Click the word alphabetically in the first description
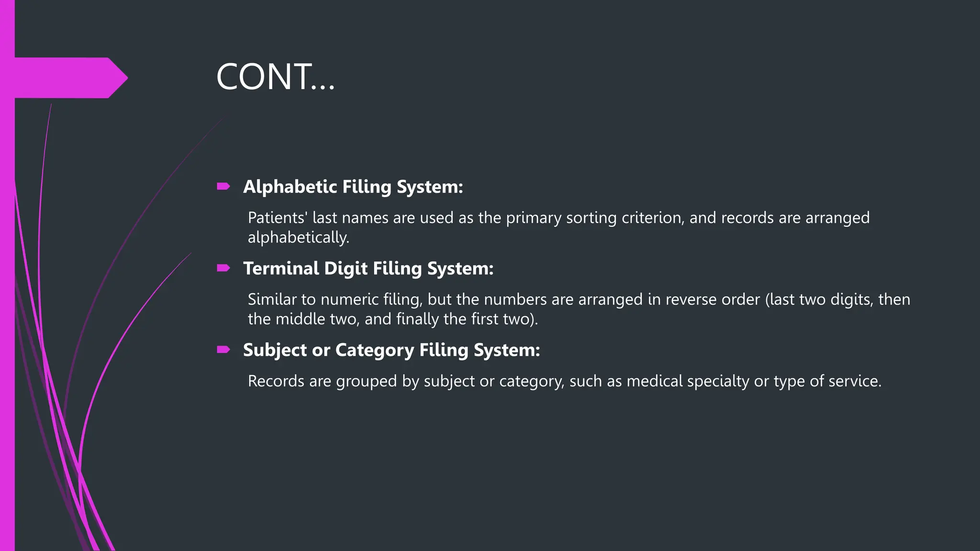Viewport: 980px width, 551px height. [299, 237]
